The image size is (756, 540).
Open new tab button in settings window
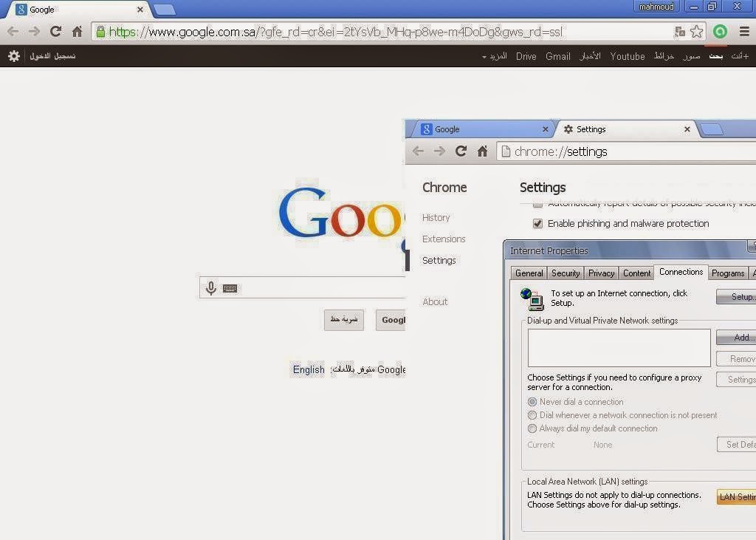click(712, 129)
